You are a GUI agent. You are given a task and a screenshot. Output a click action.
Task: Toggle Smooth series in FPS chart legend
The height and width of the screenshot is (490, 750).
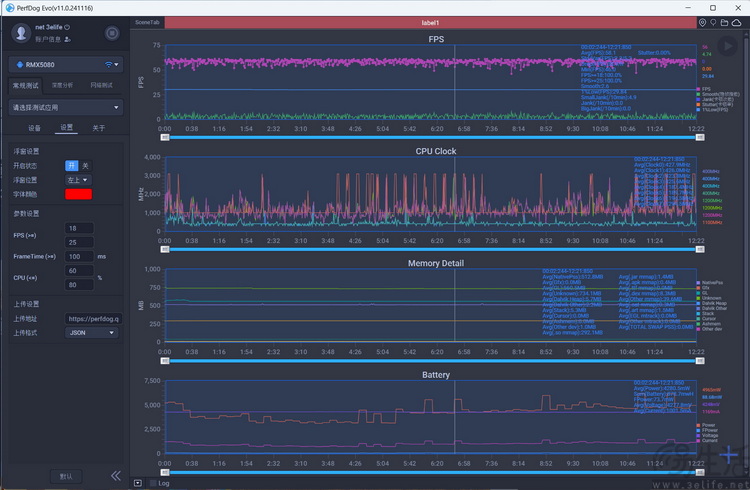(x=718, y=94)
